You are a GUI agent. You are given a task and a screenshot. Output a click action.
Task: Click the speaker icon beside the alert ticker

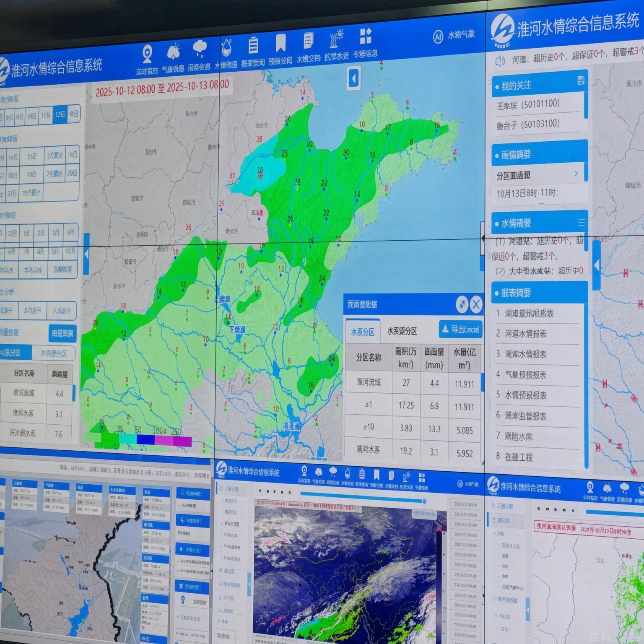tap(500, 61)
